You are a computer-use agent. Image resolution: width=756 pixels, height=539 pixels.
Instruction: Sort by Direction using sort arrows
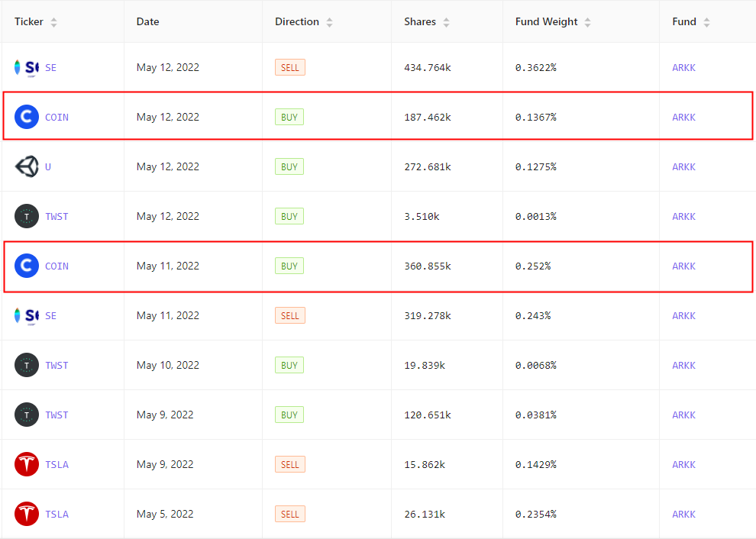[329, 22]
